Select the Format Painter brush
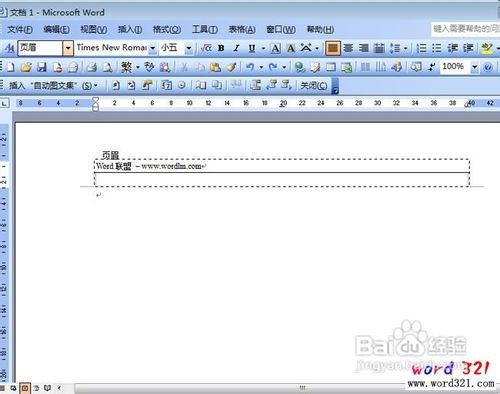The image size is (500, 394). pos(231,67)
